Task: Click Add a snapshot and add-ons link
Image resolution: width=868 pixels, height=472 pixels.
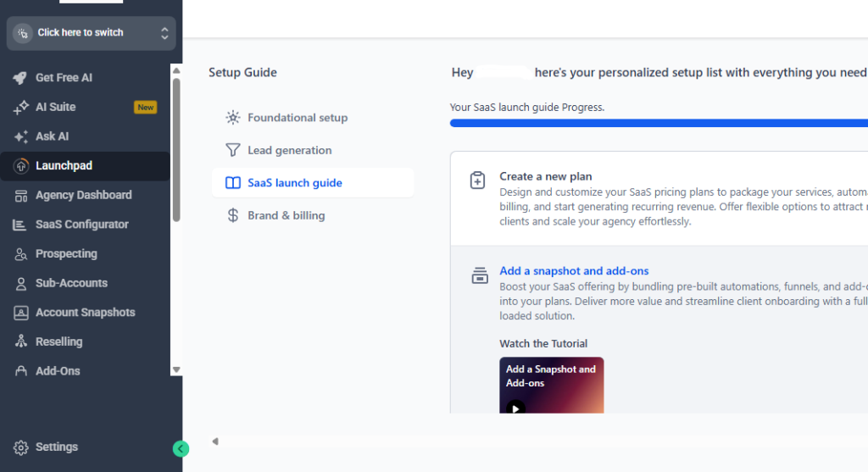Action: coord(574,271)
